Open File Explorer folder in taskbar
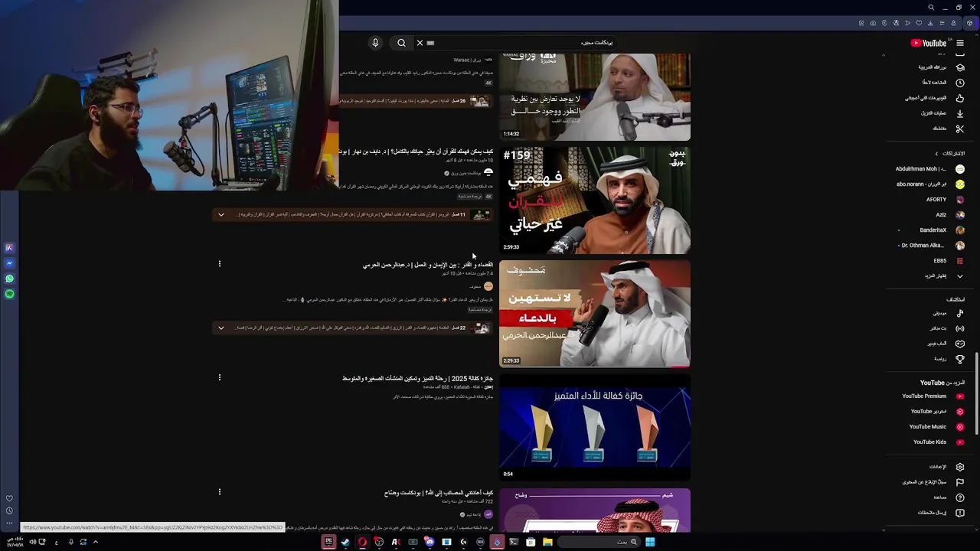This screenshot has height=551, width=980. tap(547, 542)
